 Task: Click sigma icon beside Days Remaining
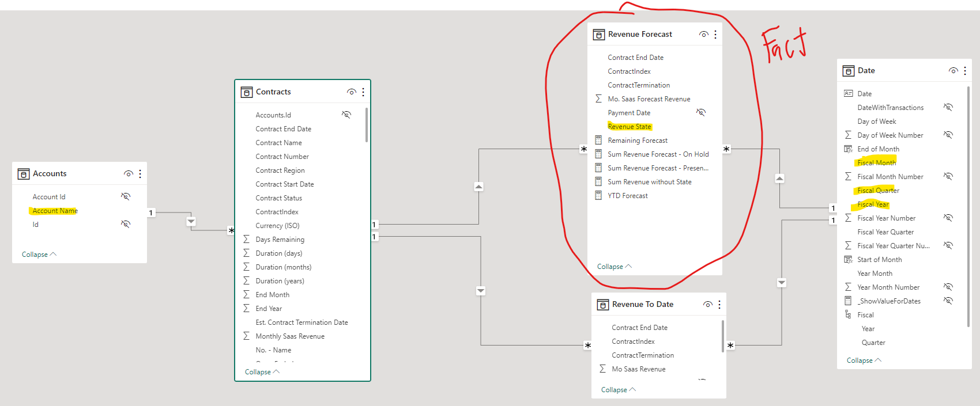click(246, 239)
